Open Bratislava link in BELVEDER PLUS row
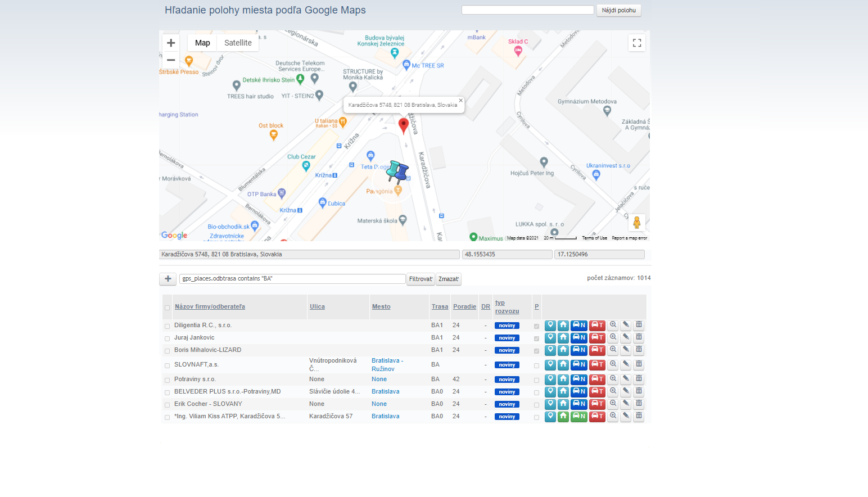Screen dimensions: 868x497 [x=386, y=392]
